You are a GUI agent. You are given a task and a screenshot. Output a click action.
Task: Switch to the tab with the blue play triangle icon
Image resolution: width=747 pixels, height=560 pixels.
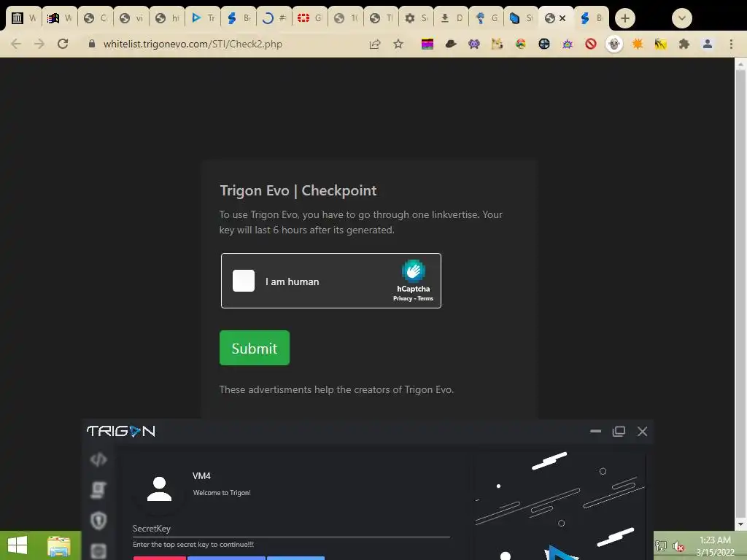click(x=203, y=18)
